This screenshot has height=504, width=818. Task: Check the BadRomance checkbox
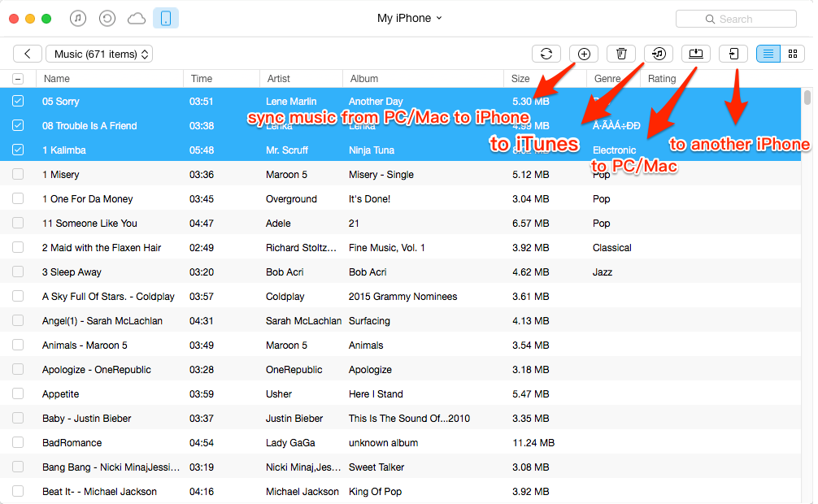click(x=18, y=442)
